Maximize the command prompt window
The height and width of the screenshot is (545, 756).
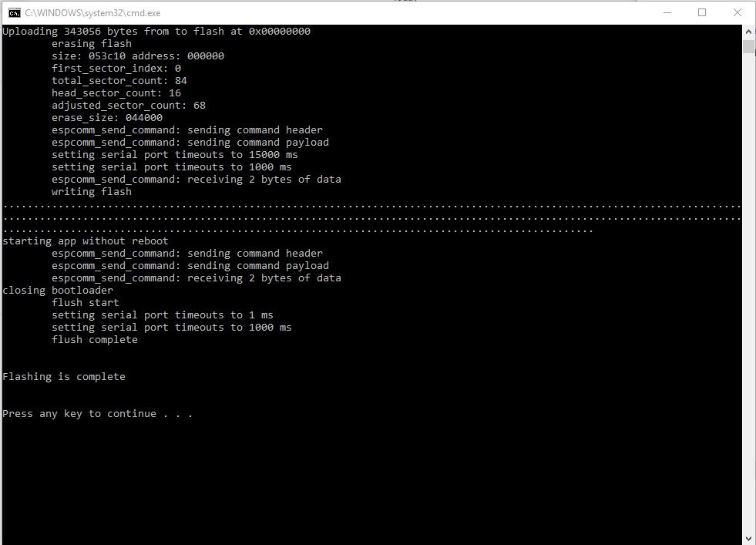(x=702, y=12)
